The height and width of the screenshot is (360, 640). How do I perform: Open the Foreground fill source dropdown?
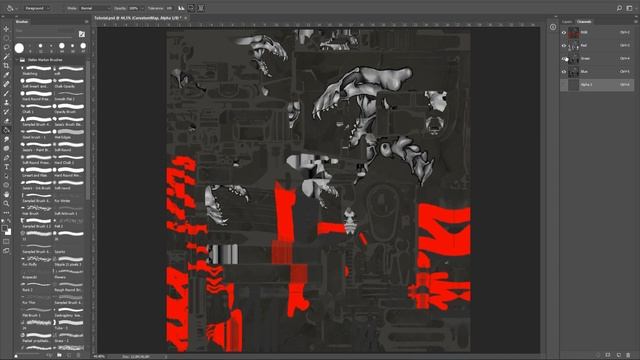pyautogui.click(x=37, y=8)
